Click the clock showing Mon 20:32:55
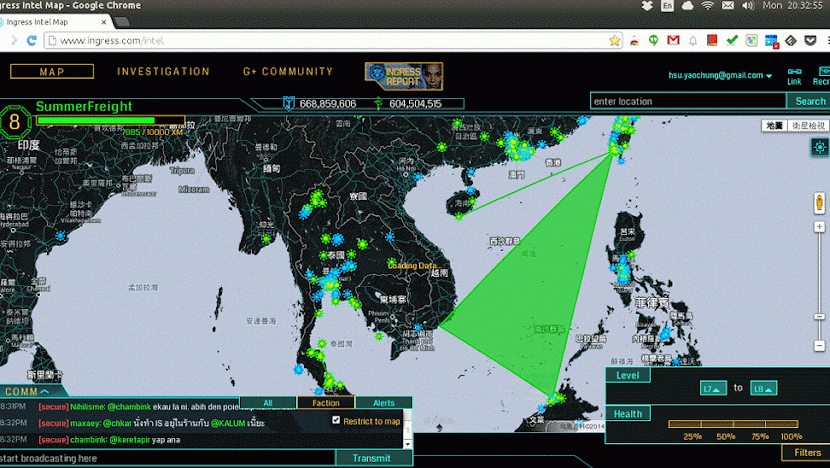 [792, 5]
